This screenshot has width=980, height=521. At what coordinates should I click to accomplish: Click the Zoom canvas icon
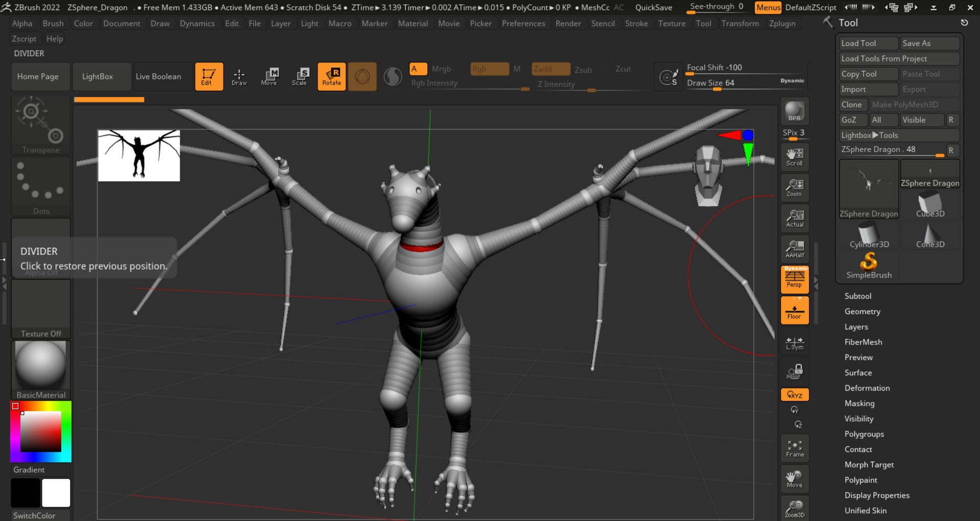pos(794,188)
